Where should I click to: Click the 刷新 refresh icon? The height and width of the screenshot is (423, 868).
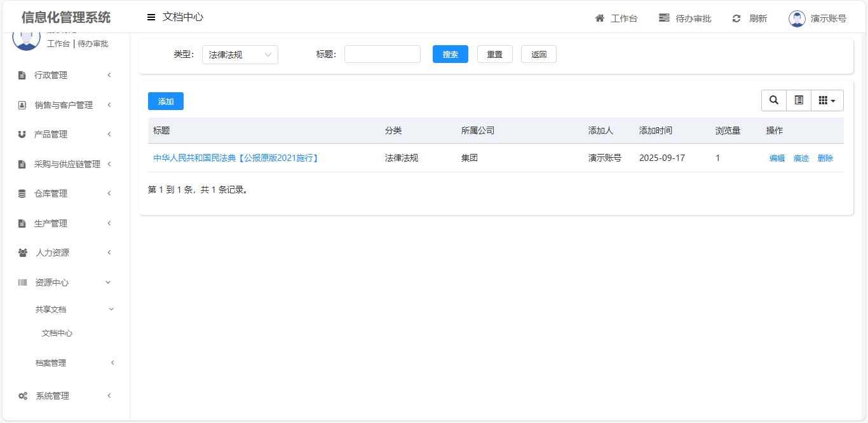click(x=736, y=18)
